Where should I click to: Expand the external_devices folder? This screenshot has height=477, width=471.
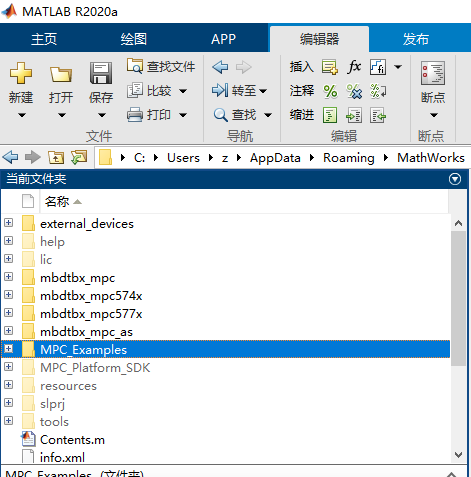9,223
